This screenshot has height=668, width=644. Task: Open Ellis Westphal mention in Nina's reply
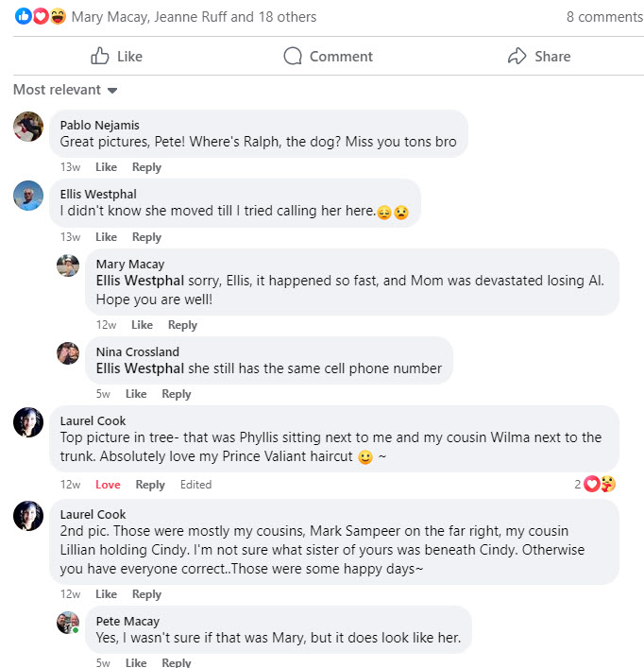tap(141, 368)
